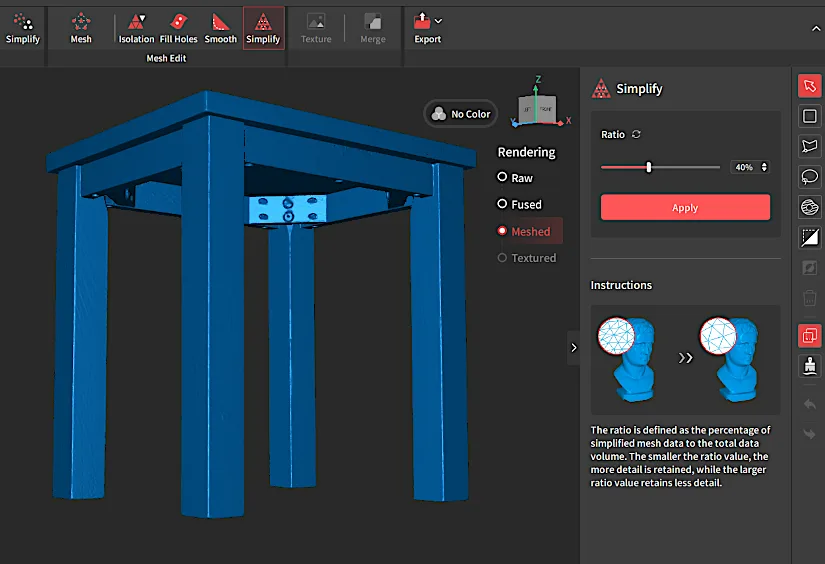Open the Isolation mesh edit tool
The image size is (825, 564).
tap(136, 29)
